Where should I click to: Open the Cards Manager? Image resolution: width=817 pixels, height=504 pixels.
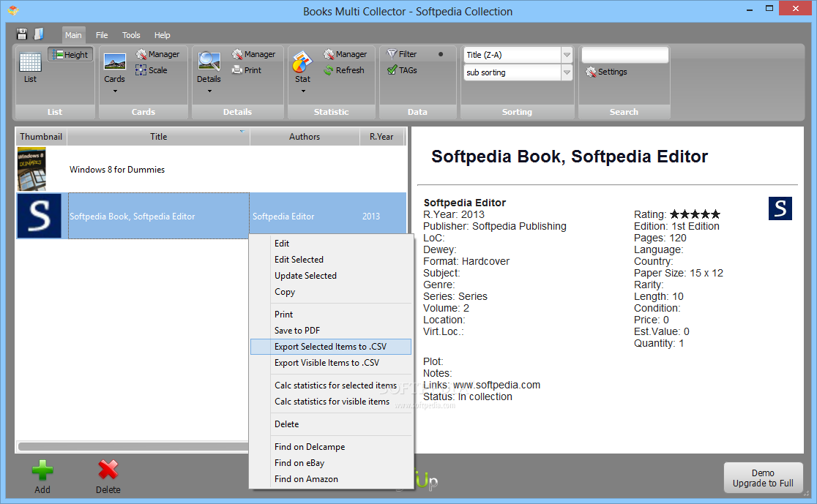click(x=158, y=54)
